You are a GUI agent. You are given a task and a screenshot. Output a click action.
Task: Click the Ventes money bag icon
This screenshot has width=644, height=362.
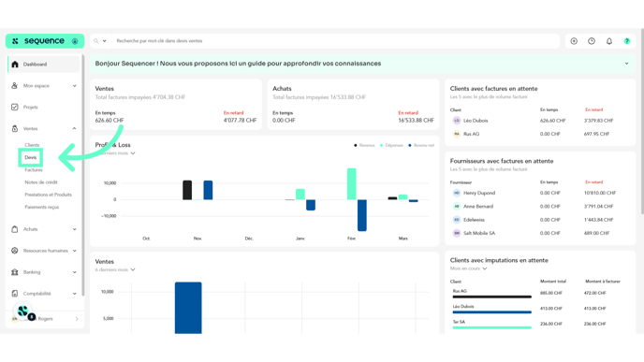point(15,128)
